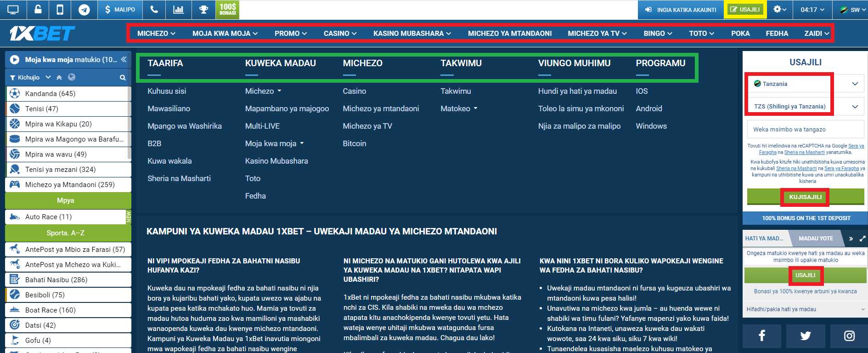Open the mobile phone apps icon

tap(60, 10)
